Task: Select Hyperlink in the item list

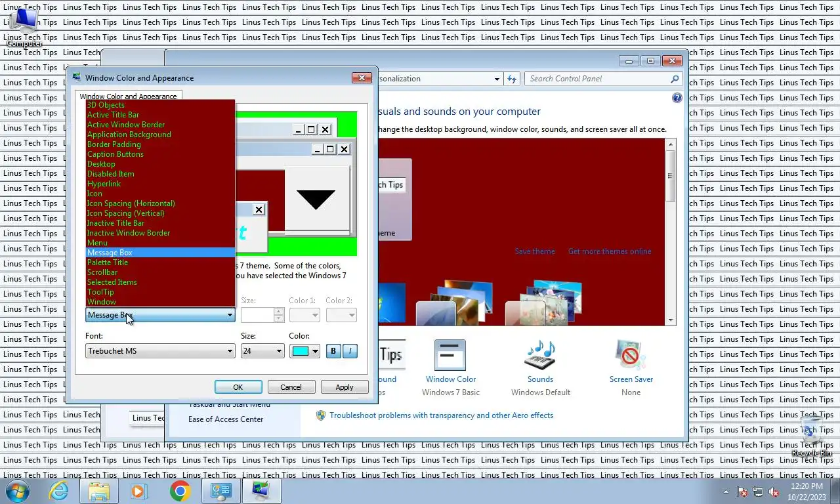Action: pyautogui.click(x=160, y=184)
